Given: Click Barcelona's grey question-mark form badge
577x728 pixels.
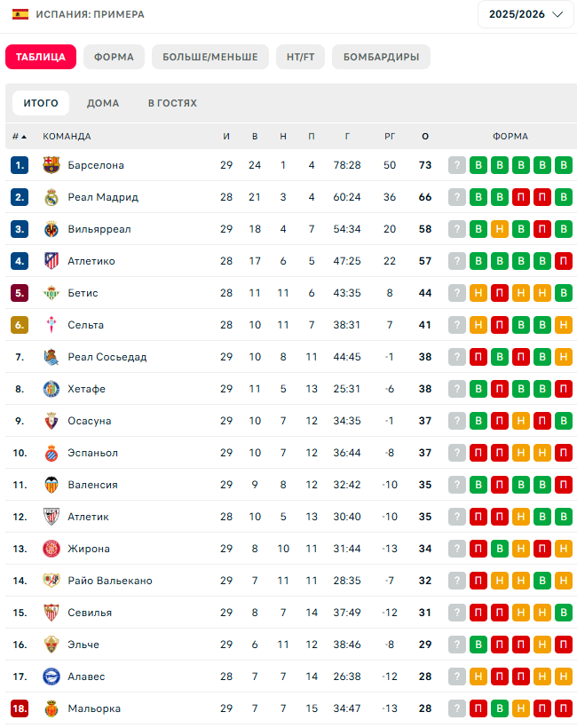Looking at the screenshot, I should (457, 165).
